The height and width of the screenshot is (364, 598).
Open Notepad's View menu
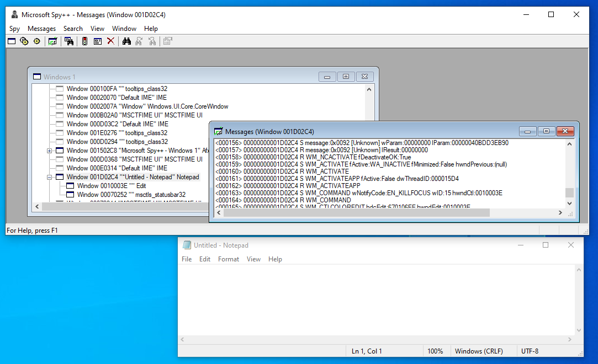point(253,259)
